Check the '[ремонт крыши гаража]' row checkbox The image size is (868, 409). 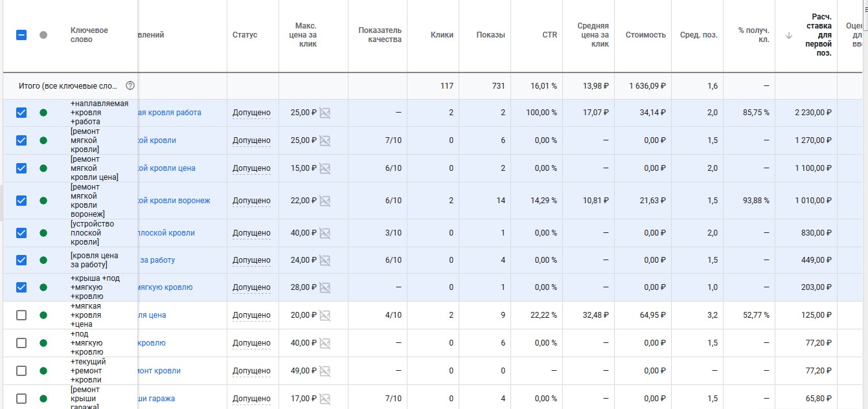pos(21,399)
